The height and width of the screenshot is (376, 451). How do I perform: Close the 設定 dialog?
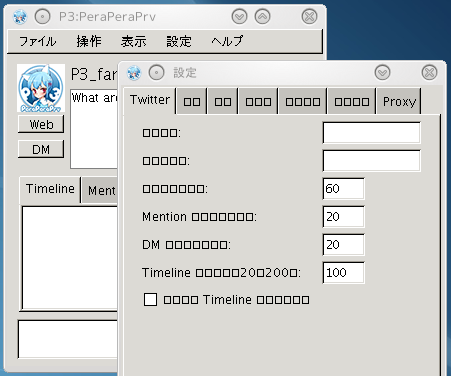[x=429, y=73]
